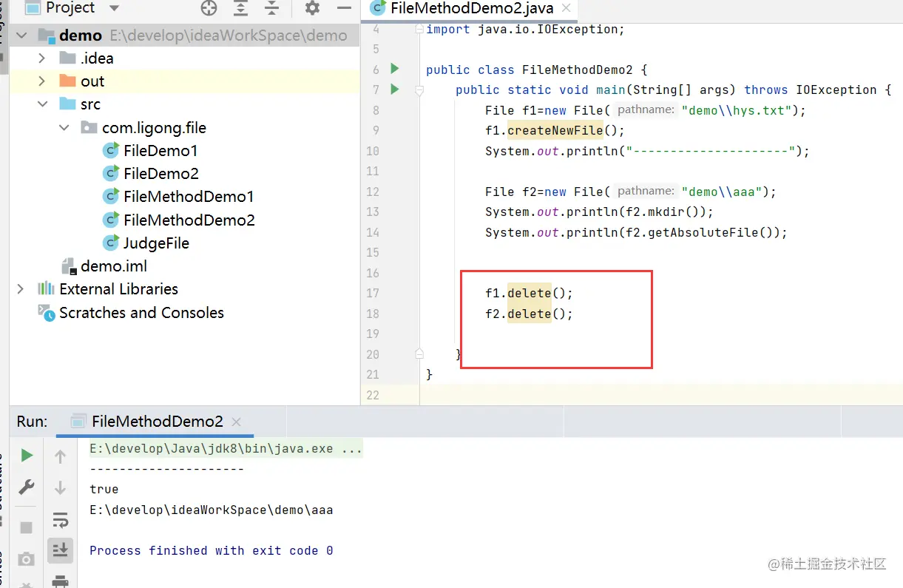Click the locate/select opened file crosshair icon

click(209, 8)
